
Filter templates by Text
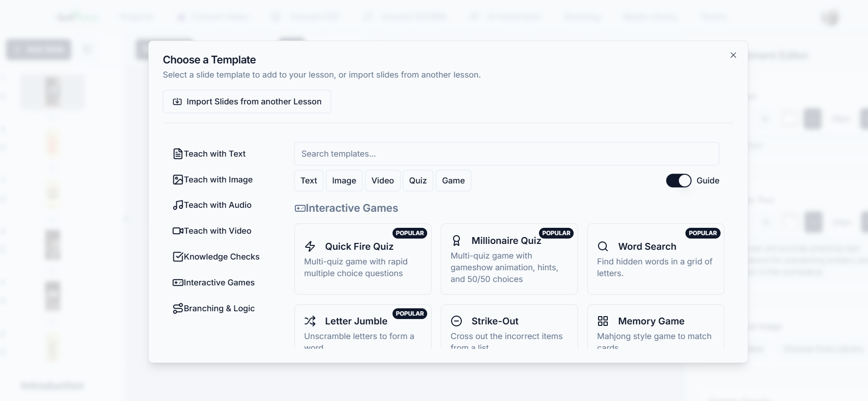click(309, 180)
